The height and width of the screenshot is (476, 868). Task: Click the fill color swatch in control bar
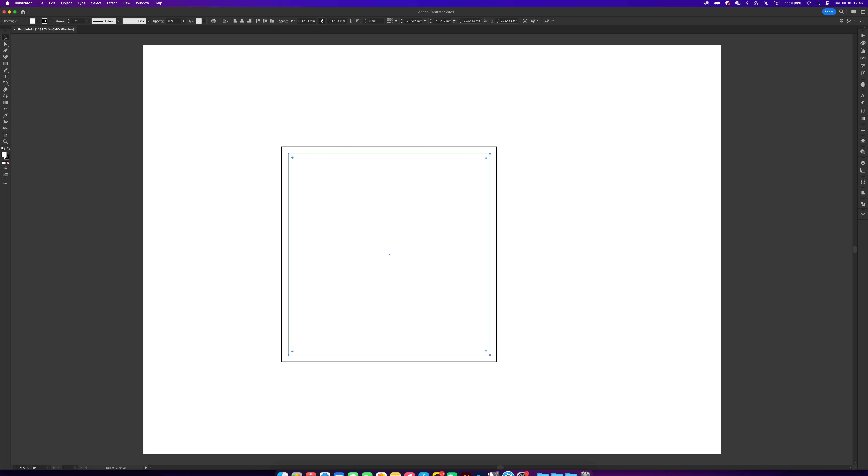(32, 21)
